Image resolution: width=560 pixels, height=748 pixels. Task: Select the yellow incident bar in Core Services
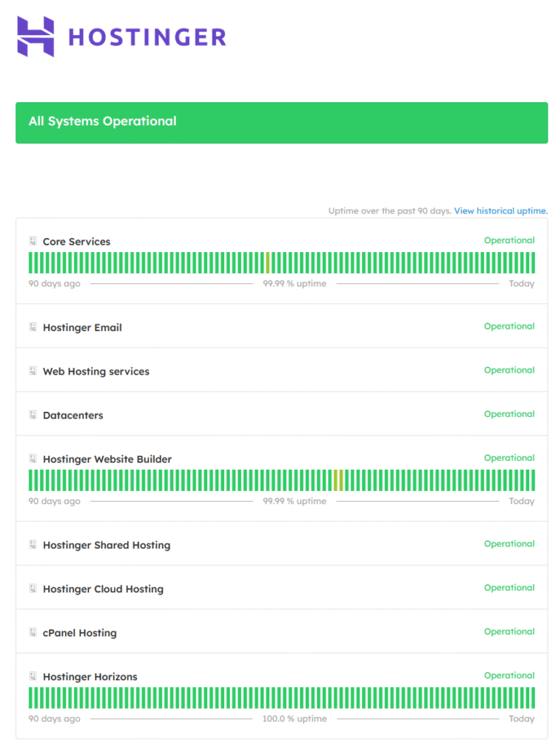[x=268, y=263]
